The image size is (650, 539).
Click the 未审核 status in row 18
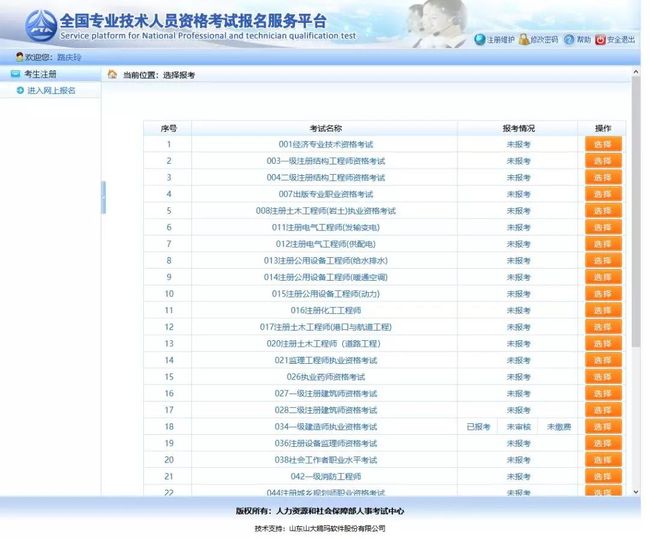tap(518, 427)
